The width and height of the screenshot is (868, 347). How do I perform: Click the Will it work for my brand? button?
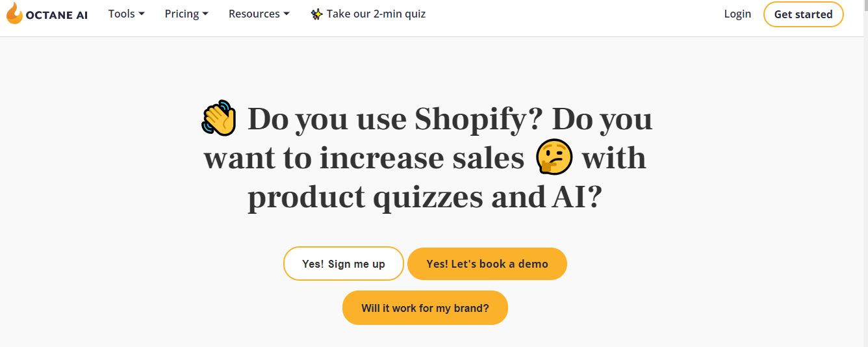click(425, 308)
